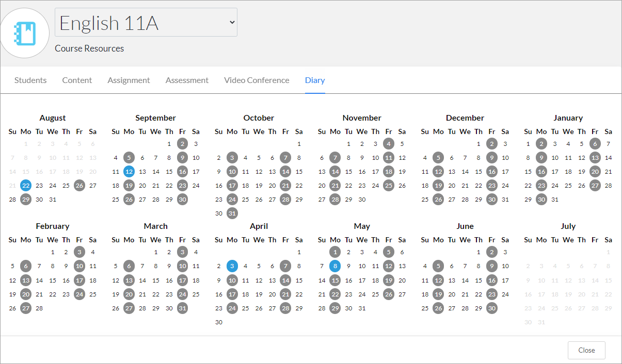Image resolution: width=622 pixels, height=364 pixels.
Task: Choose October 14 in the diary
Action: click(x=286, y=172)
